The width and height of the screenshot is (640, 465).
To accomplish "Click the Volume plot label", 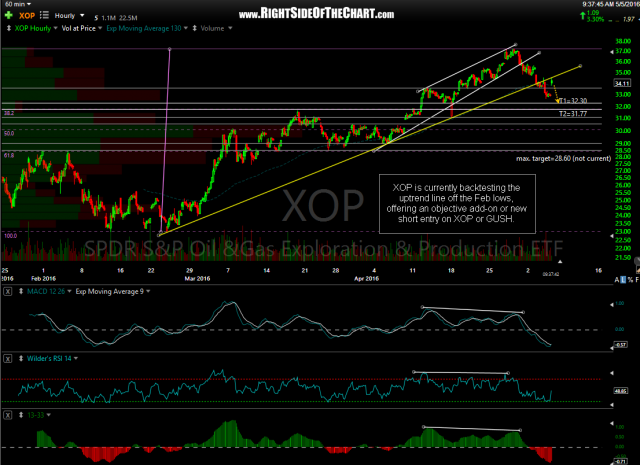I will (212, 29).
